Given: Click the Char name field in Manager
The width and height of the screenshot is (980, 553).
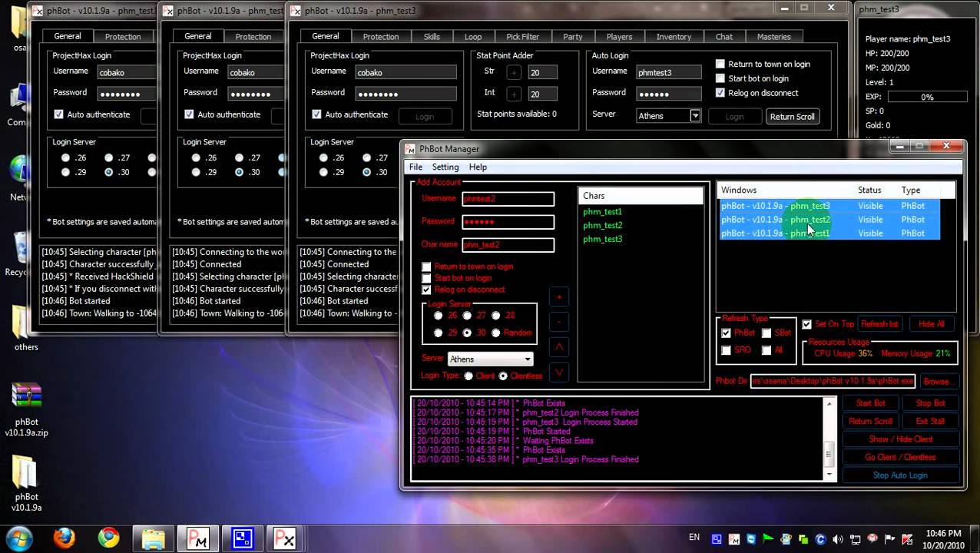Looking at the screenshot, I should click(508, 244).
